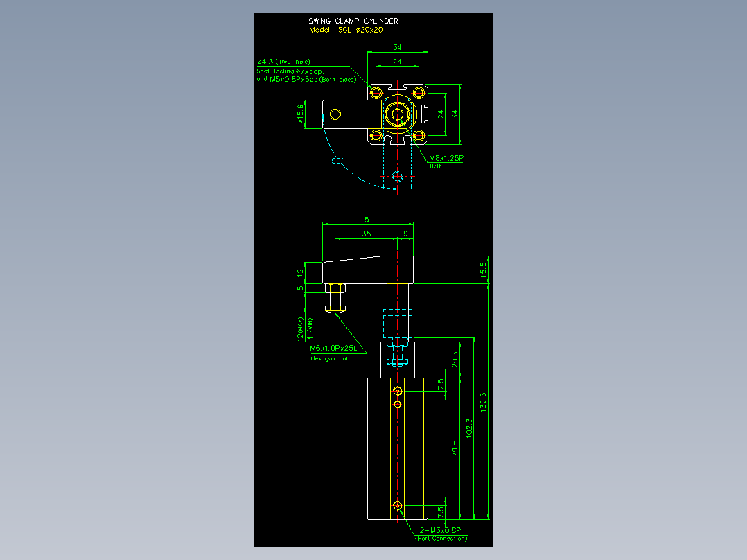Viewport: 747px width, 560px height.
Task: Select the Model: SCL ø20x20 label
Action: click(x=346, y=30)
